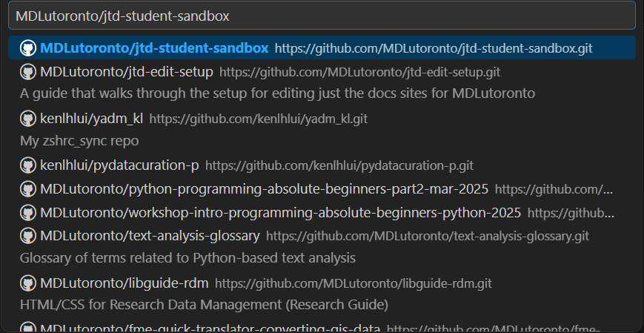The image size is (644, 333).
Task: Choose workshop-intro-programming-absolute-beginners-python-2025 repository
Action: click(x=280, y=213)
